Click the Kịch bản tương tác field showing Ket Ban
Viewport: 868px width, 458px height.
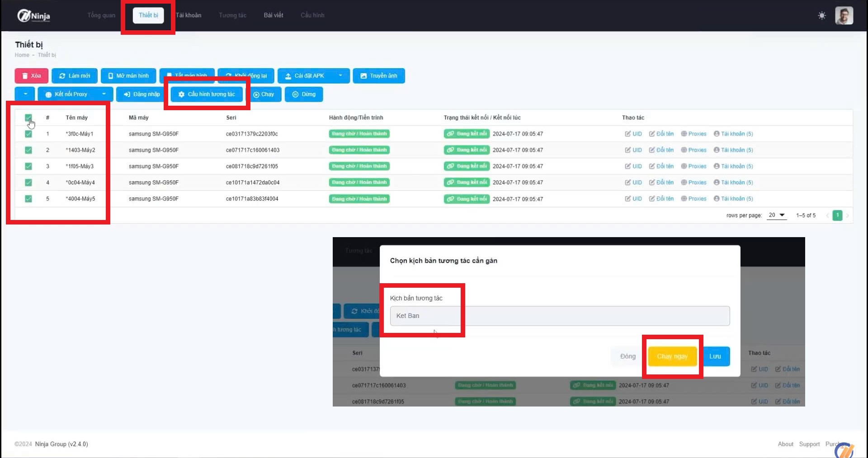pos(560,316)
